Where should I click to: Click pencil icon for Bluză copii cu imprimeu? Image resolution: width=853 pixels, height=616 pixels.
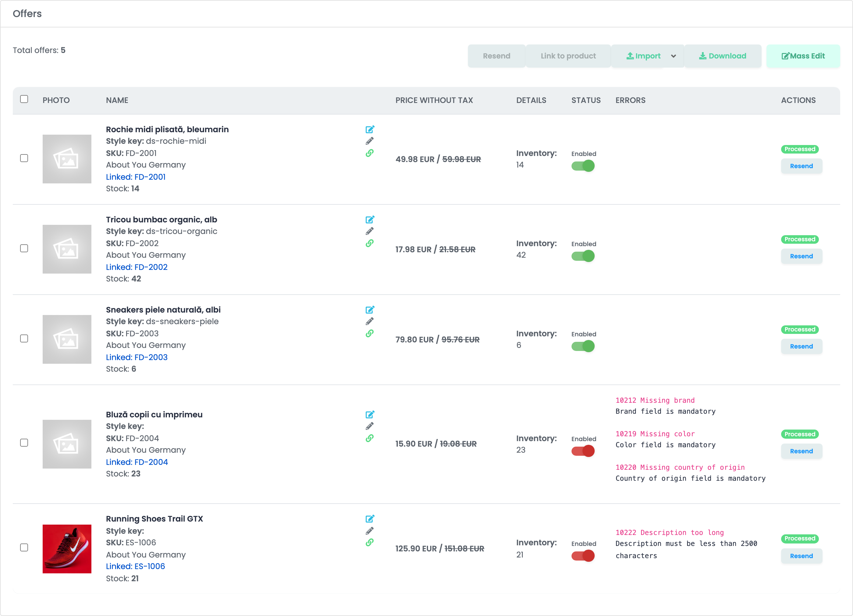(370, 426)
